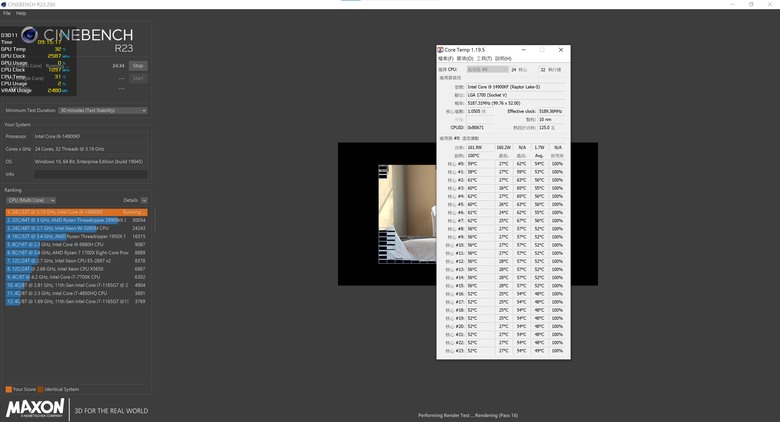Screen dimensions: 780x422
Task: Stop the running multi core test
Action: click(x=138, y=66)
